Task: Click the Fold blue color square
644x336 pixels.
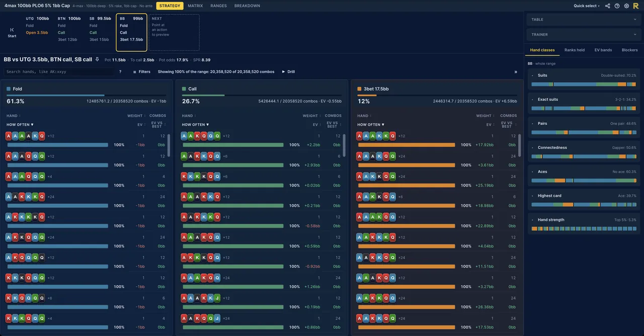Action: pyautogui.click(x=9, y=89)
